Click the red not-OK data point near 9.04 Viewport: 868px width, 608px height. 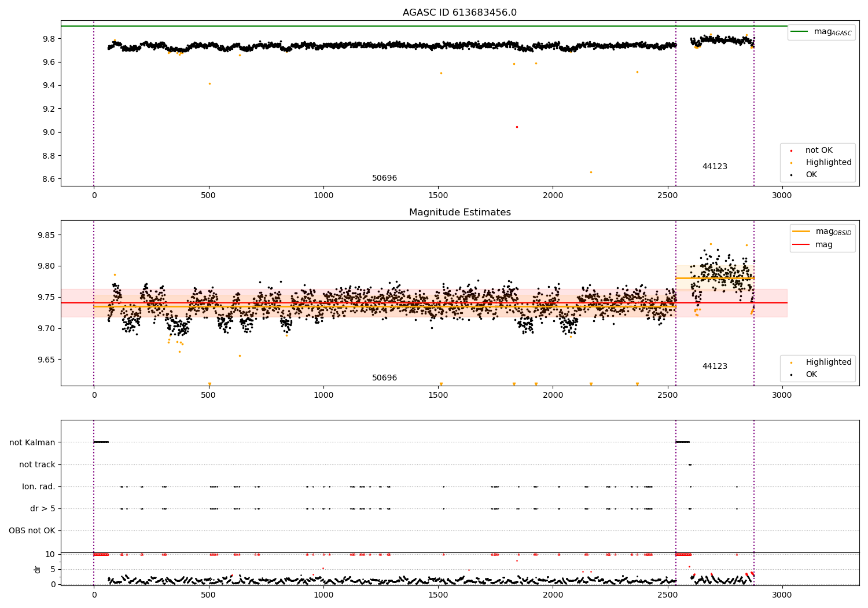(517, 127)
